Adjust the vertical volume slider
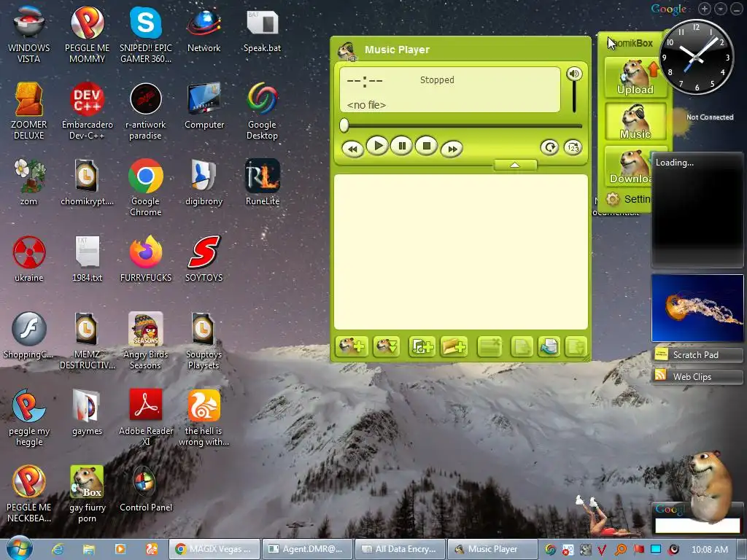The image size is (747, 560). click(x=575, y=97)
